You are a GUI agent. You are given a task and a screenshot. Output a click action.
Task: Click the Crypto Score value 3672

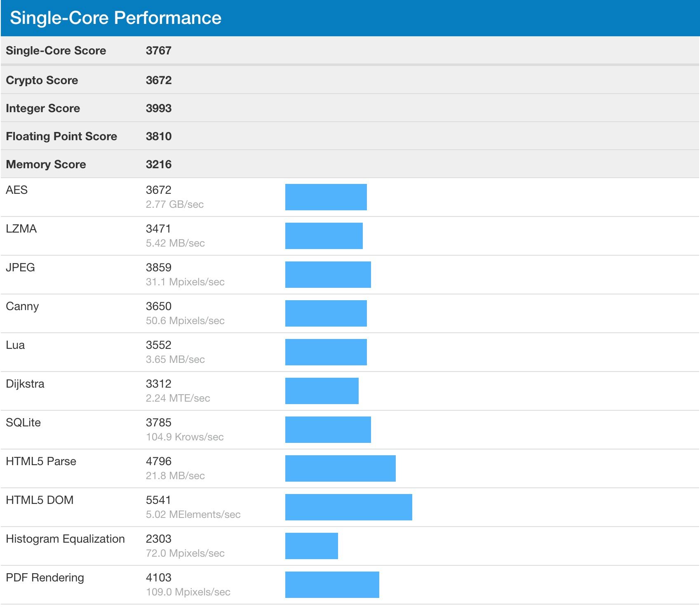[158, 80]
